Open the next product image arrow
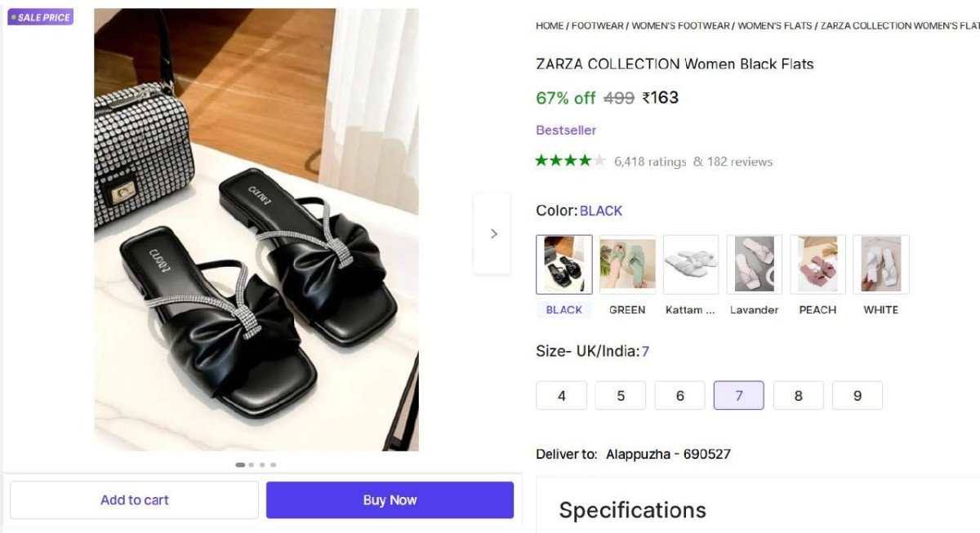The image size is (980, 533). [x=492, y=233]
